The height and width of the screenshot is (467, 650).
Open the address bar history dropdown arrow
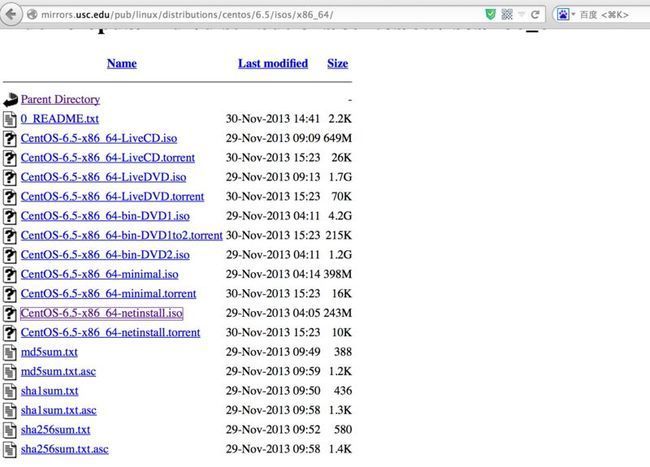(522, 15)
